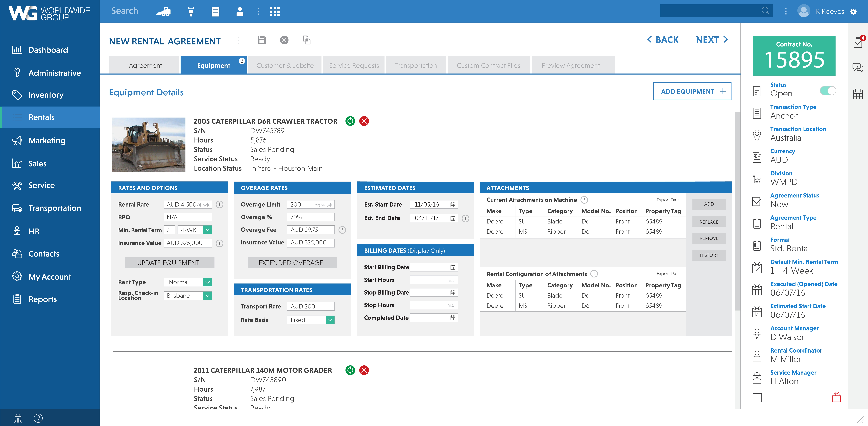Click the help question mark icon

(38, 418)
